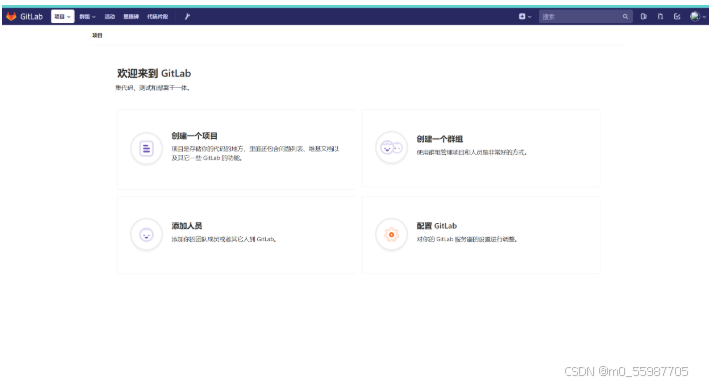Click the 创建一个群组 card title
709x384 pixels.
440,139
